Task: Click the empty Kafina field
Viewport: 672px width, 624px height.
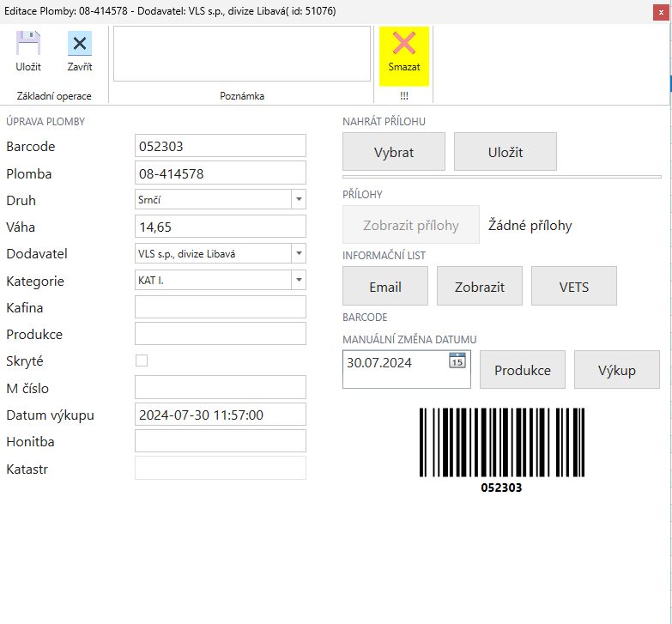Action: (221, 307)
